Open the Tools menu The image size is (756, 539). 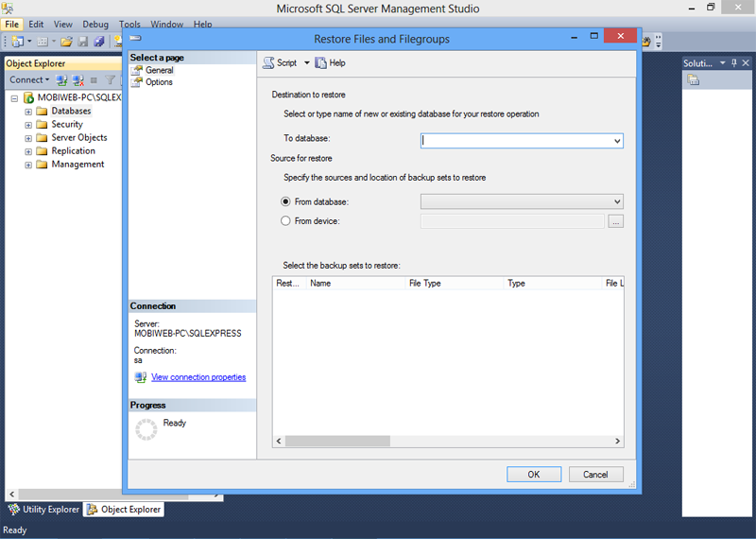tap(129, 25)
